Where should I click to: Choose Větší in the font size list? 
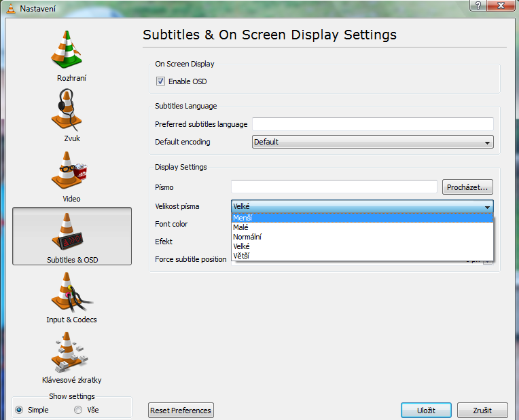[x=362, y=256]
